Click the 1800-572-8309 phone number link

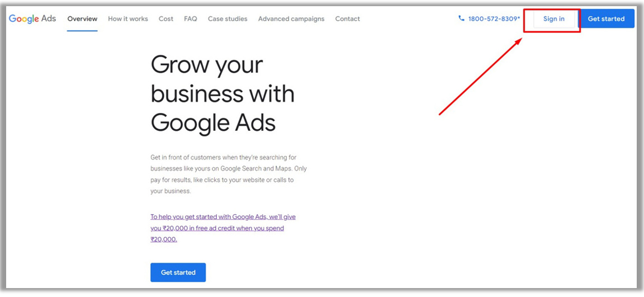coord(494,19)
